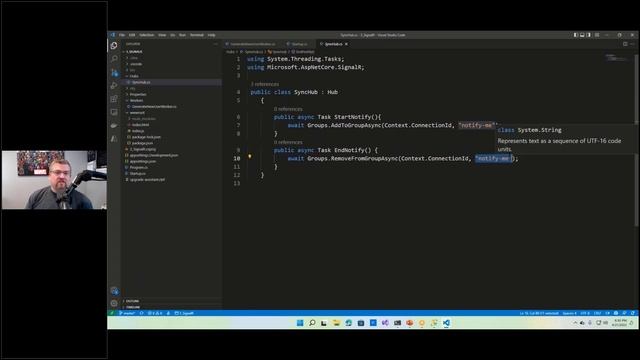Open Windows taskbar Search
The image size is (640, 360).
pyautogui.click(x=312, y=323)
